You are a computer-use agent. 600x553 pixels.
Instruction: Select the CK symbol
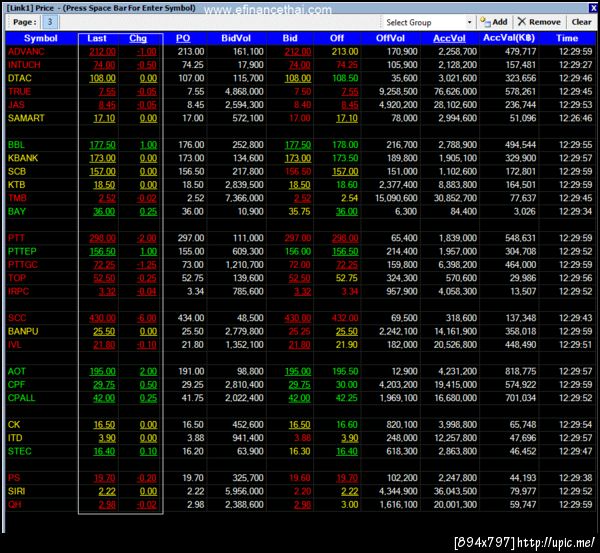click(x=14, y=424)
